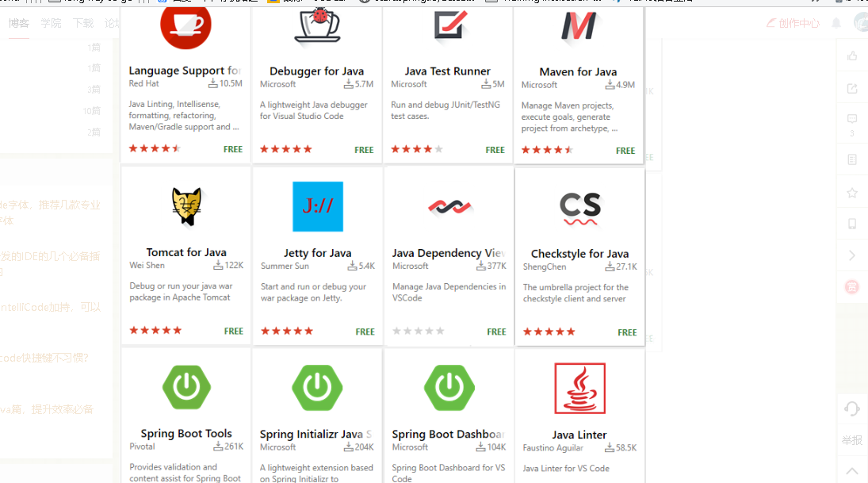868x483 pixels.
Task: Click the up-arrow back-to-top icon
Action: (x=852, y=471)
